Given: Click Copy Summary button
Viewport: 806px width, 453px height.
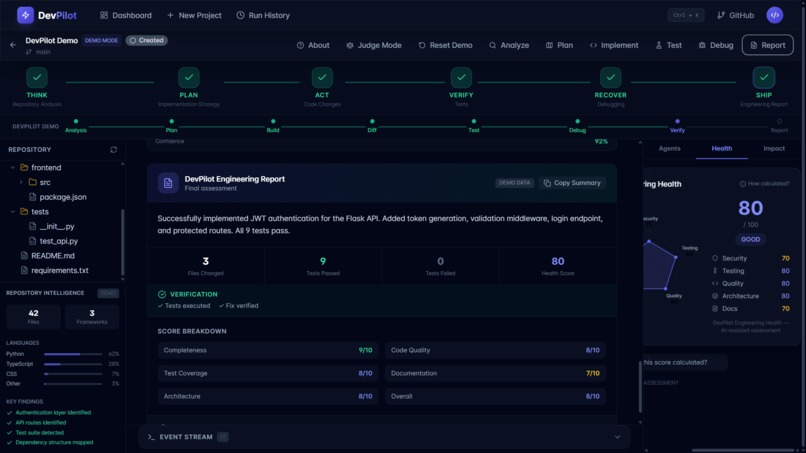Looking at the screenshot, I should 572,183.
